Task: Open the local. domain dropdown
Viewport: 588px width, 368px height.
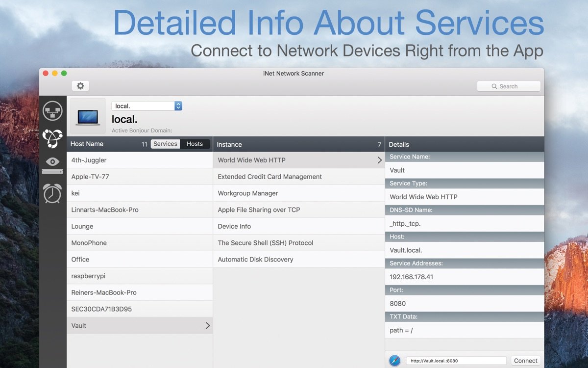Action: (x=177, y=105)
